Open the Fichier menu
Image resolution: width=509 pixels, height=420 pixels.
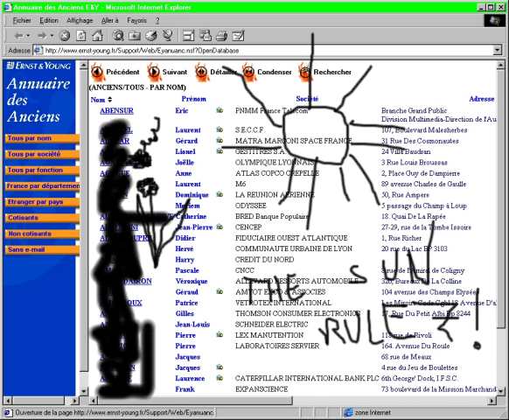pos(22,20)
